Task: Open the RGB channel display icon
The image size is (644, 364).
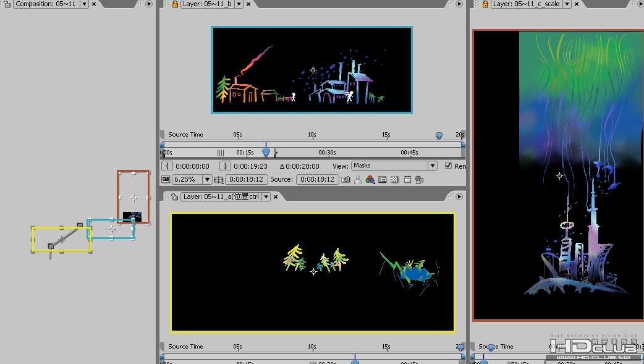Action: click(370, 180)
